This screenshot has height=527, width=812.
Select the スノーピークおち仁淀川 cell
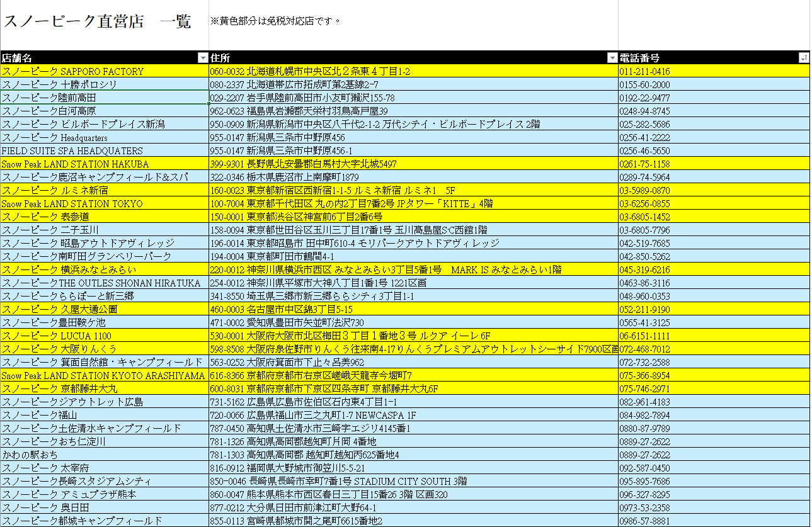(105, 442)
